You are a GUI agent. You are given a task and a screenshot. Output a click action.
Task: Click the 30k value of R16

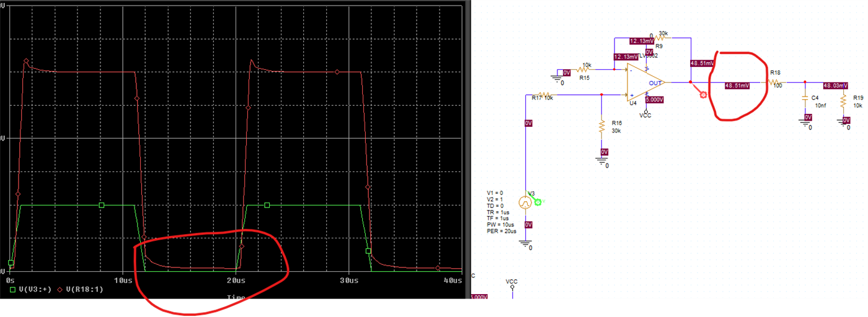(x=617, y=129)
